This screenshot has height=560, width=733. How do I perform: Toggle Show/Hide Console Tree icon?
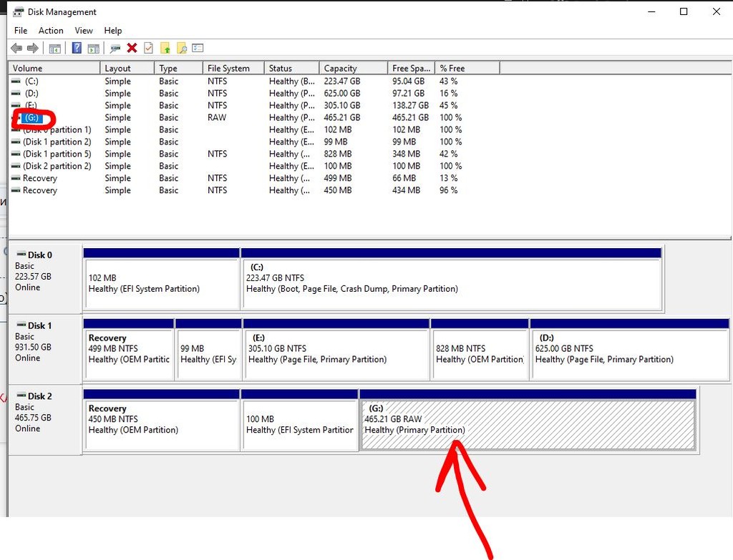54,48
